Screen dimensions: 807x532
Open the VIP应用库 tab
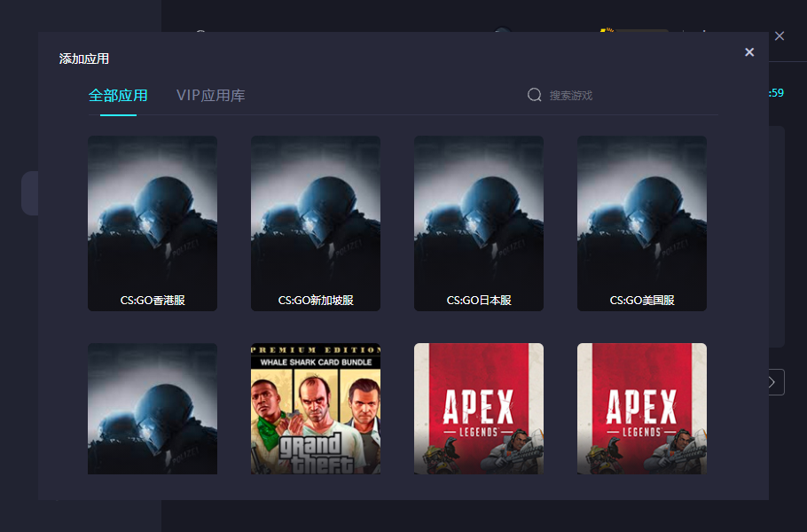coord(210,96)
